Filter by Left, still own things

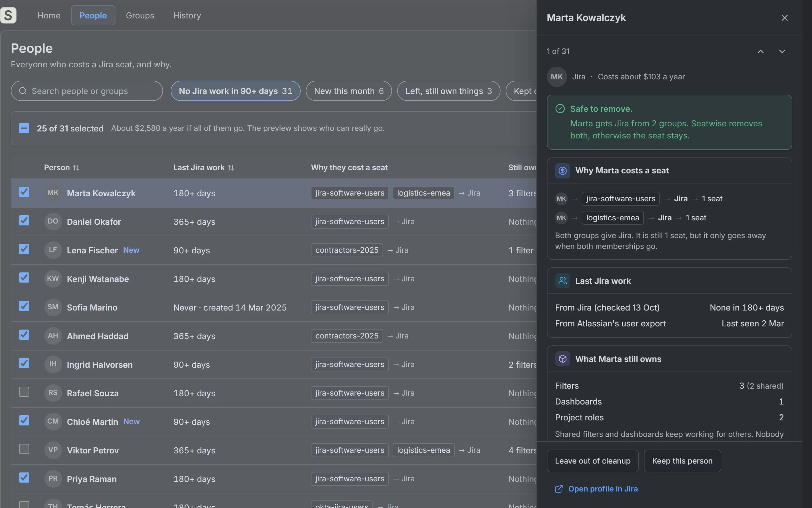pos(449,91)
